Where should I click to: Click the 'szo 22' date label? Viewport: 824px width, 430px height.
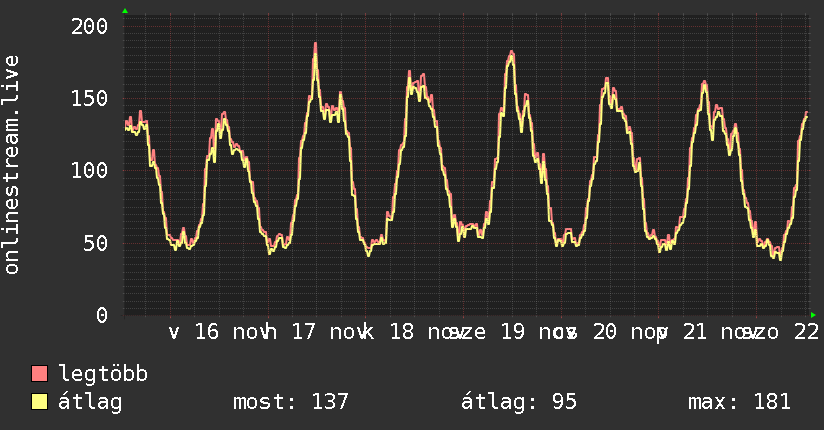point(780,332)
